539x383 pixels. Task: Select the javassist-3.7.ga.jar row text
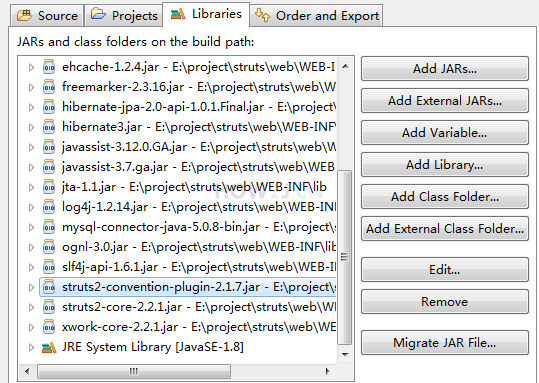[198, 167]
